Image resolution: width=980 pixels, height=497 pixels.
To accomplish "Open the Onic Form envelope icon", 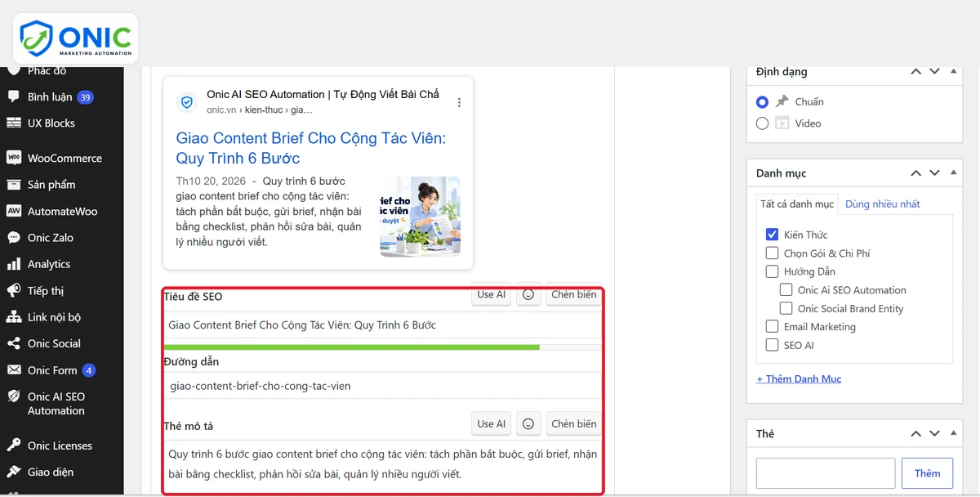I will 13,370.
